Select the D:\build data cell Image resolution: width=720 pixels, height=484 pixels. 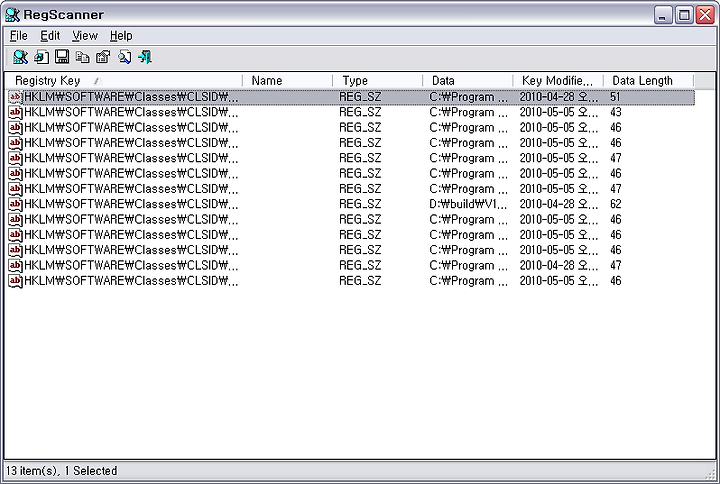(x=468, y=204)
